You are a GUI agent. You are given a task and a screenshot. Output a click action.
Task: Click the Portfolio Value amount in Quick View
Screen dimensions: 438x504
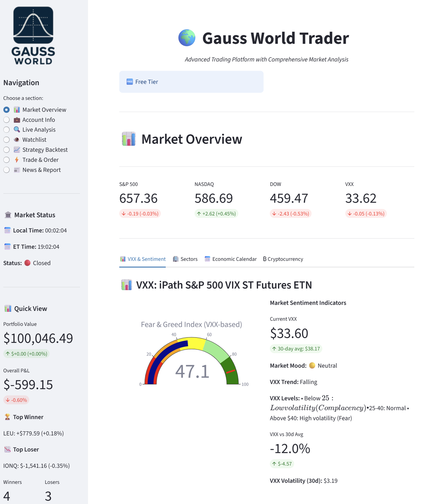[x=38, y=338]
